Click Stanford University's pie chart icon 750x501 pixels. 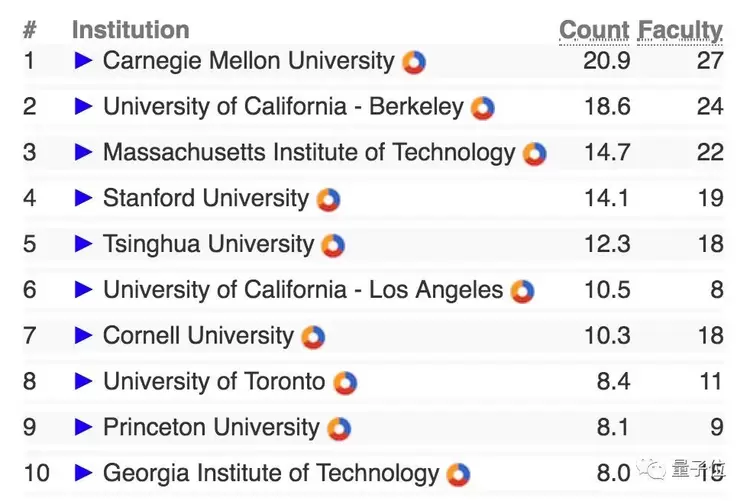329,200
